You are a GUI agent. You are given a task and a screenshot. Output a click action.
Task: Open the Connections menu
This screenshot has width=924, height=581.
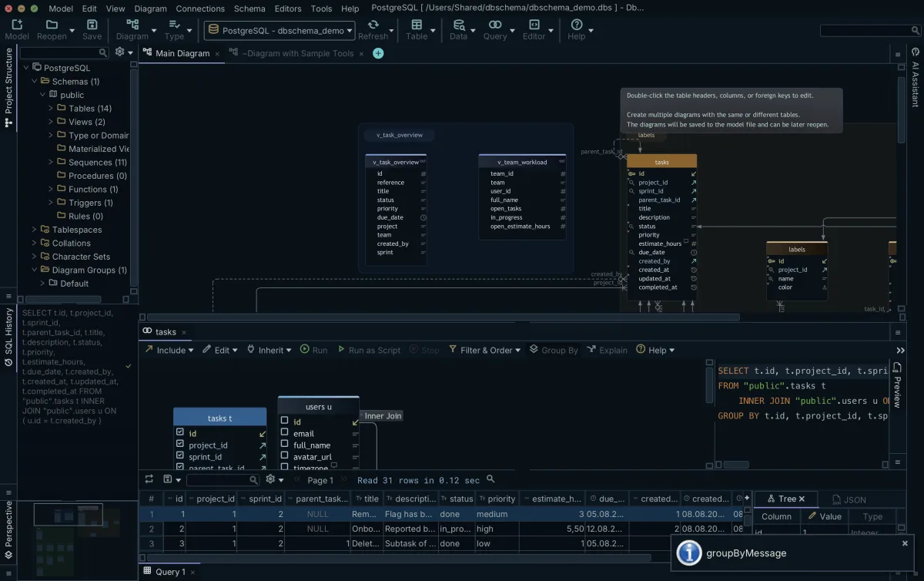199,8
